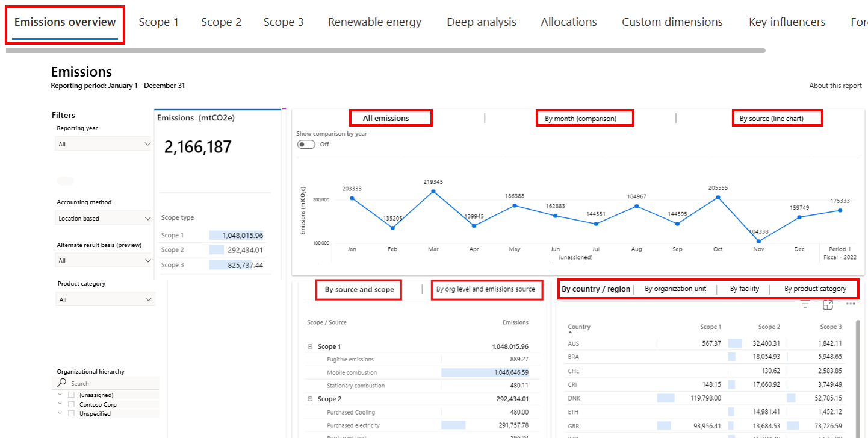This screenshot has width=868, height=438.
Task: Click the GBR country row
Action: [706, 426]
